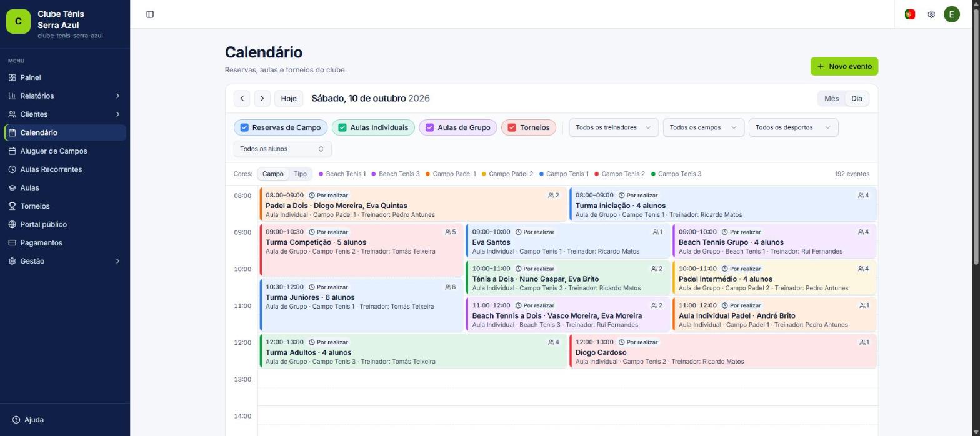Click the Painel dashboard icon

click(x=12, y=77)
